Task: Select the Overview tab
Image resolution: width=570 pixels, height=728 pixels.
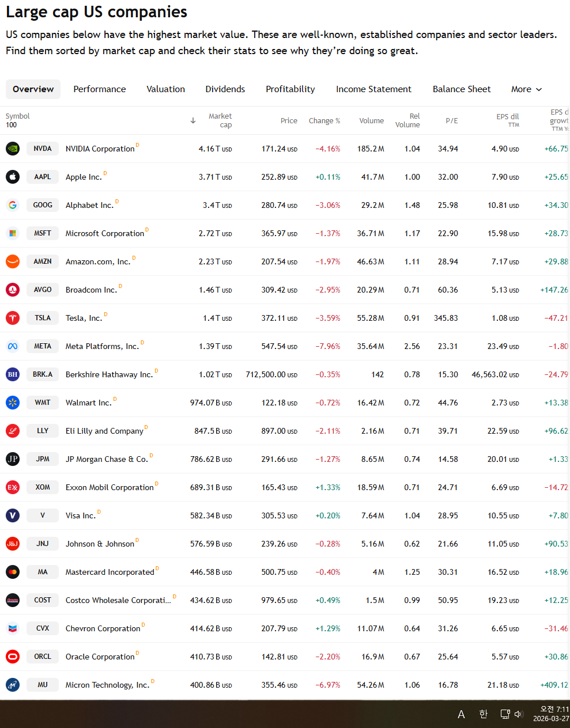Action: [33, 89]
